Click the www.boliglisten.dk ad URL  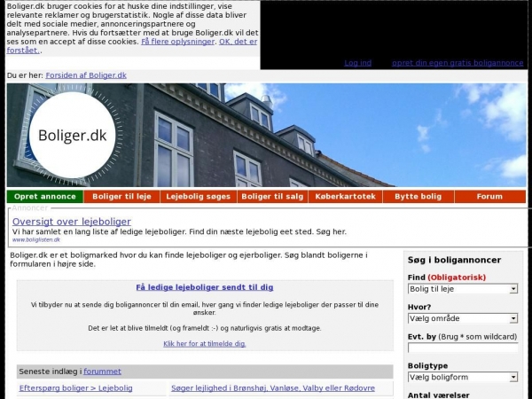(x=36, y=240)
